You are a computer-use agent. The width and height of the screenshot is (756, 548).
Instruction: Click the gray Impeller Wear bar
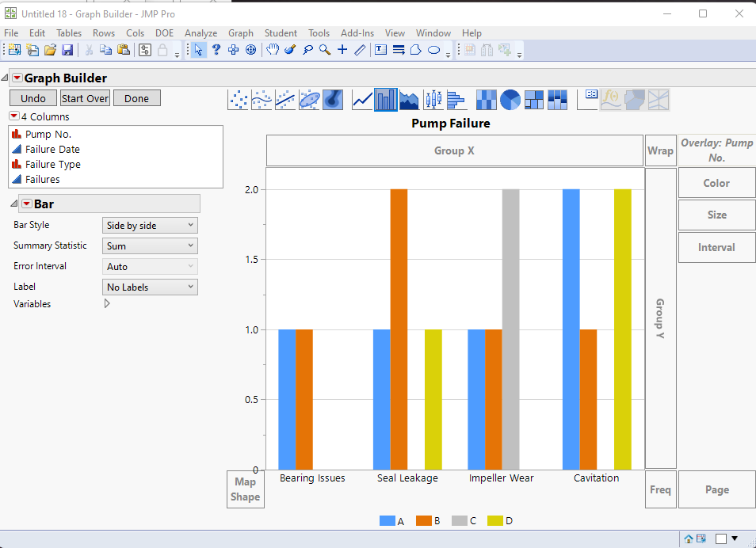(x=510, y=329)
